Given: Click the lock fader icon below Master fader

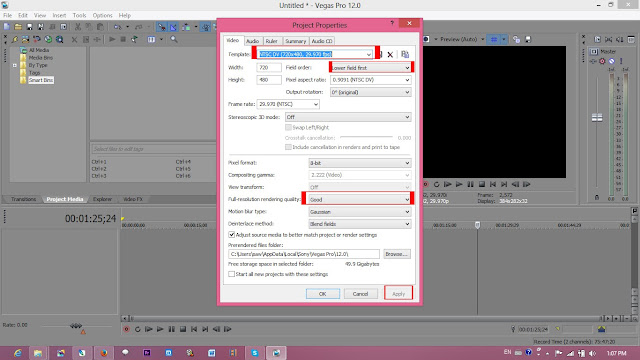Looking at the screenshot, I should [597, 198].
